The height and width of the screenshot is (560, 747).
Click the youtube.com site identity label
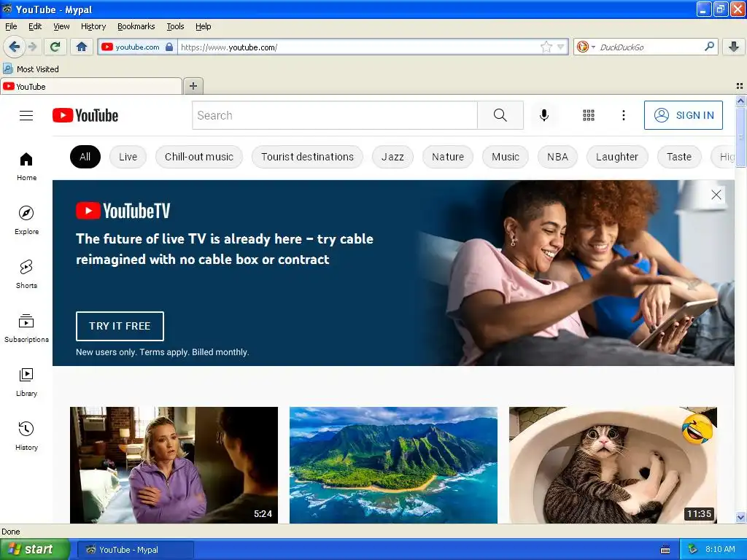[137, 47]
